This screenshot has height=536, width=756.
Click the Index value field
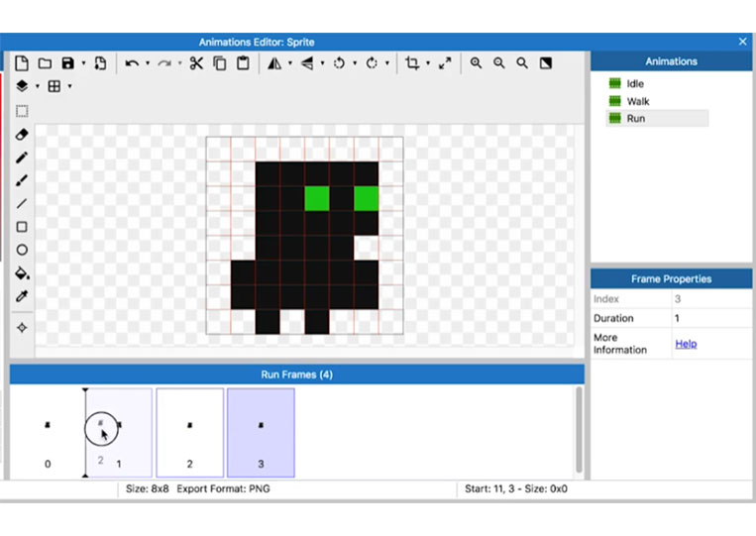click(711, 299)
